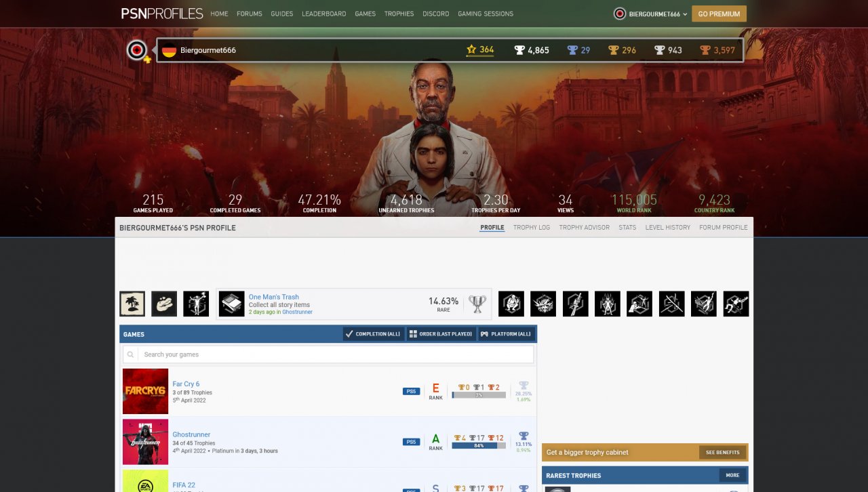Click the level star icon showing 364
Image resolution: width=868 pixels, height=492 pixels.
coord(471,49)
